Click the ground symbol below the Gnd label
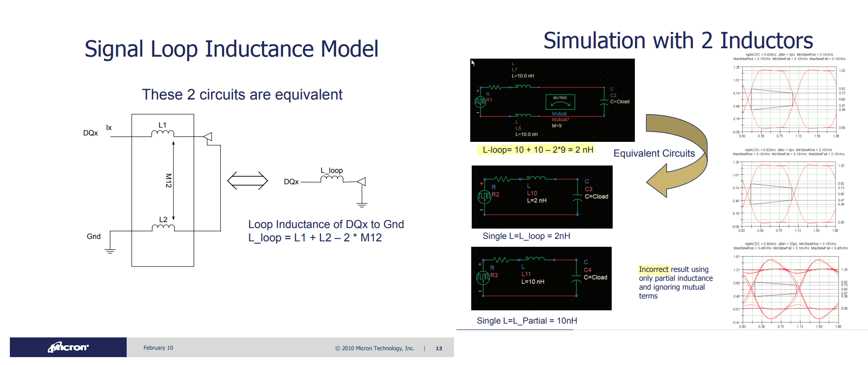Viewport: 868px width, 365px height. [109, 250]
